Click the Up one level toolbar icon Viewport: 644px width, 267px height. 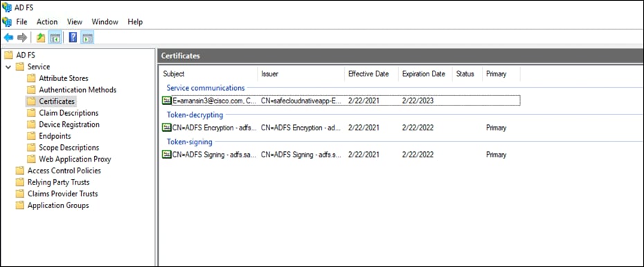(x=40, y=38)
